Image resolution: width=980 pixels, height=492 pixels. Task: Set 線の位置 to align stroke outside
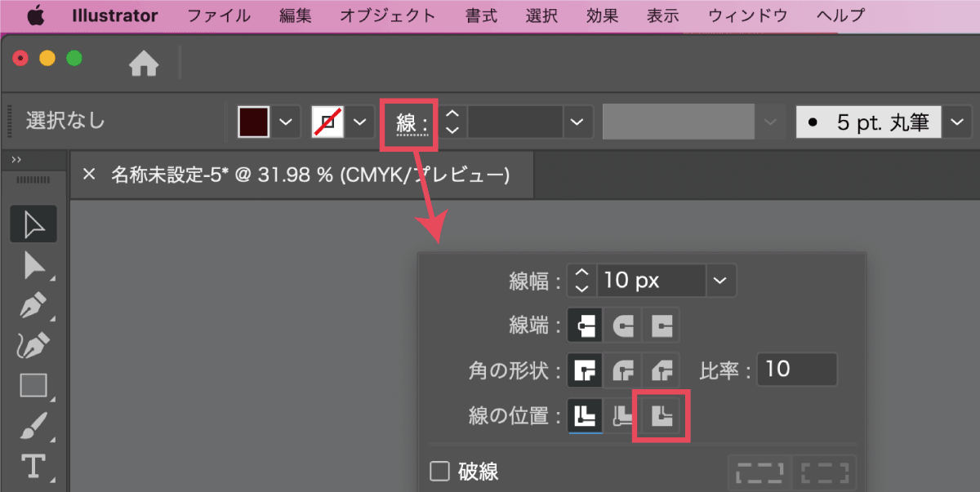[661, 415]
